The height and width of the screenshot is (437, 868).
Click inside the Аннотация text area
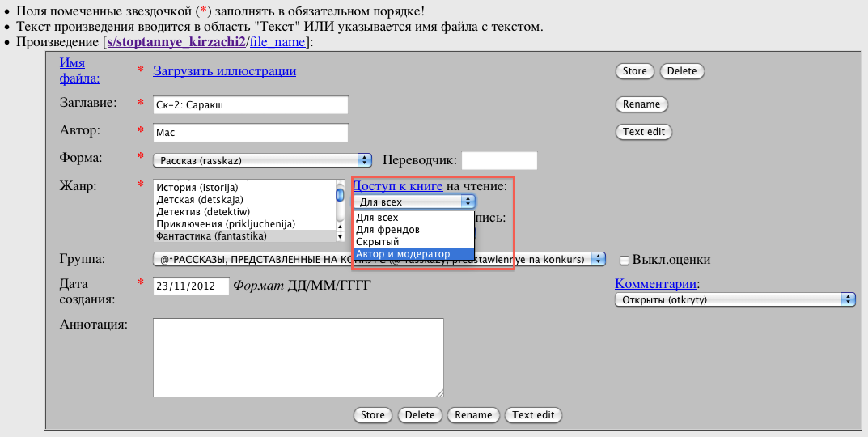(x=298, y=357)
